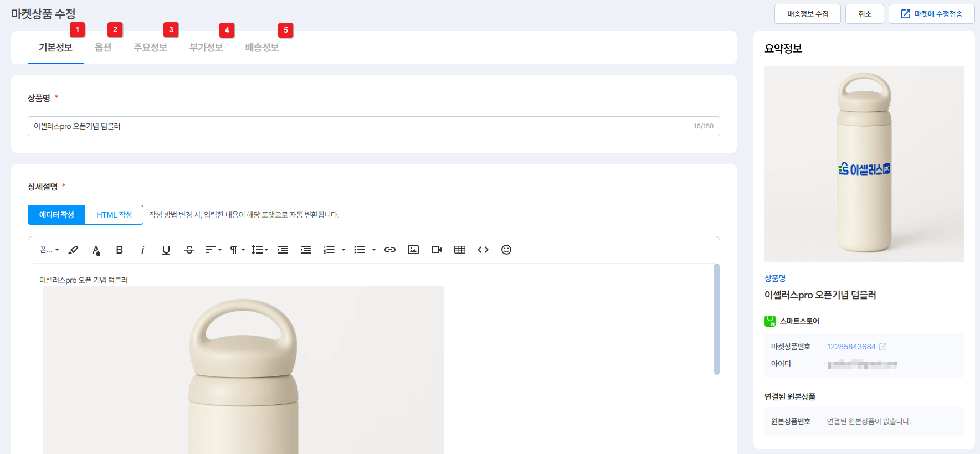Select the tumbler image inside the editor
Viewport: 980px width, 454px height.
coord(243,370)
